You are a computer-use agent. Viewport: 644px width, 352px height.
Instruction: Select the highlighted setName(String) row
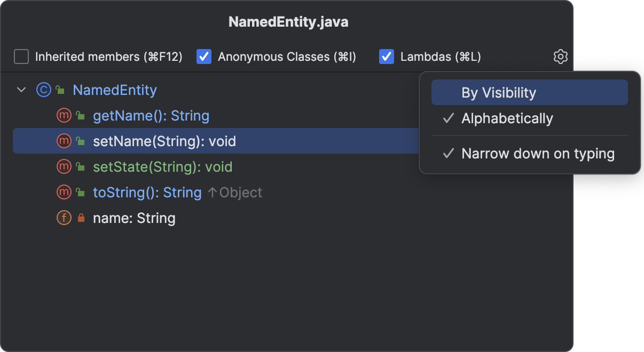[166, 141]
